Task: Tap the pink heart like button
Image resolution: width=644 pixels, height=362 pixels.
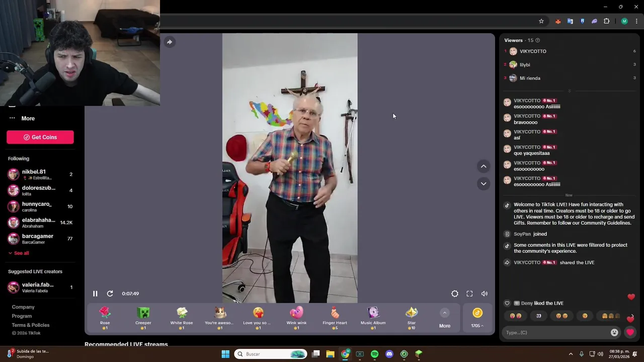Action: 630,332
